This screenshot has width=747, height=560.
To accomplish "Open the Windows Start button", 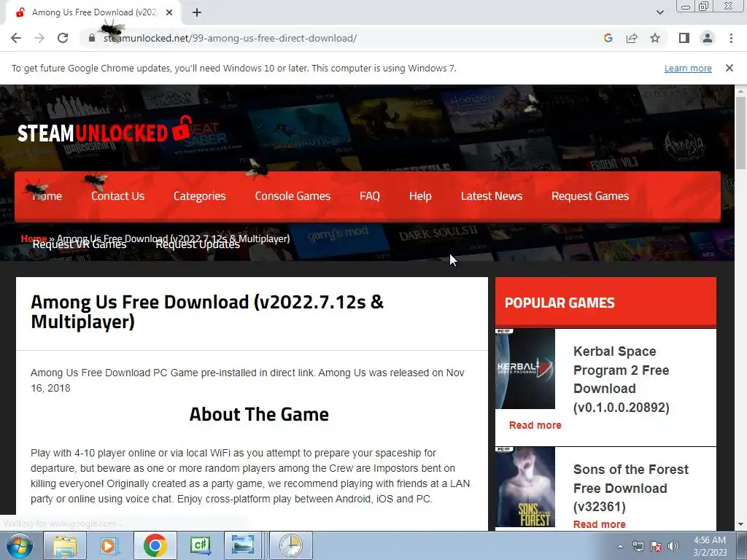I will (20, 545).
